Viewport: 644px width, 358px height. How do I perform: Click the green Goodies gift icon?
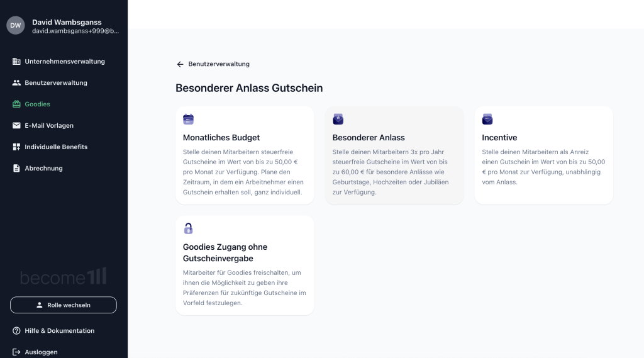tap(16, 104)
